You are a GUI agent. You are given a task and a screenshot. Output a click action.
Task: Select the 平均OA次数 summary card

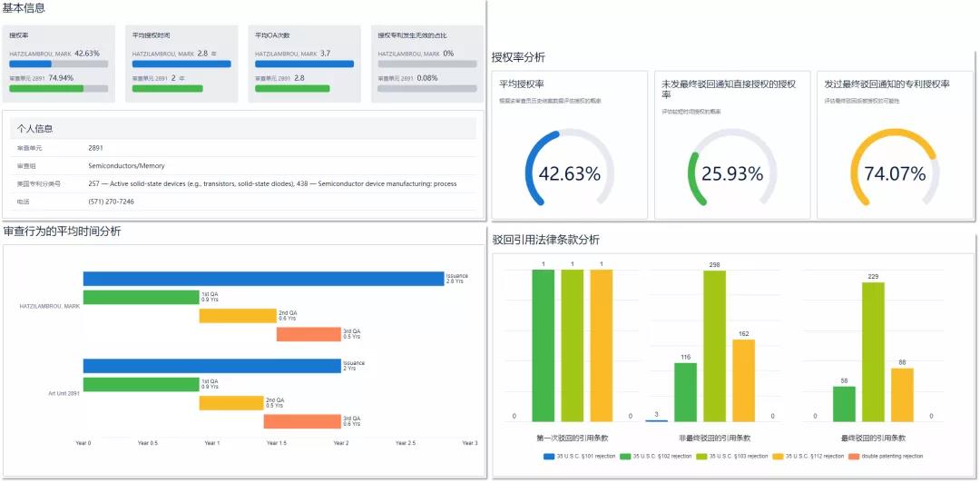point(306,64)
